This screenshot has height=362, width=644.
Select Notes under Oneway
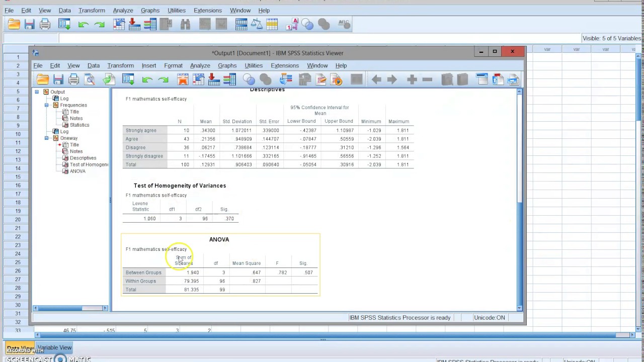coord(76,151)
